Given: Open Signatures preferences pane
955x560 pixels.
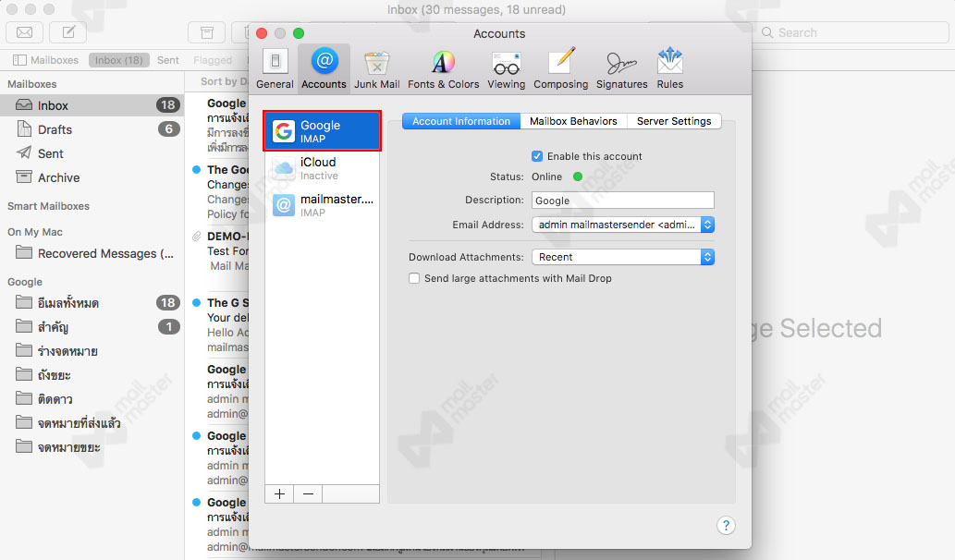Looking at the screenshot, I should pos(622,68).
